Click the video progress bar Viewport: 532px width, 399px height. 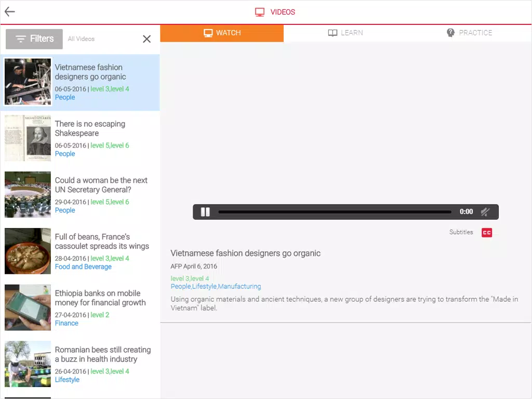point(335,212)
